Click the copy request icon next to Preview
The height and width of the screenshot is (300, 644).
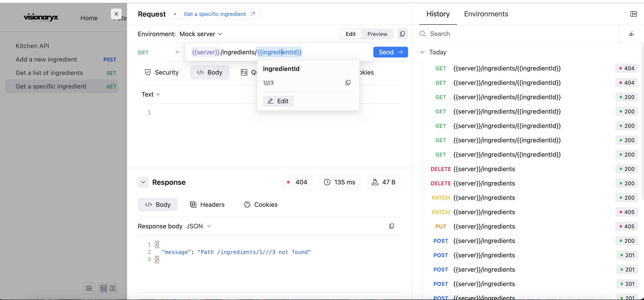[402, 34]
